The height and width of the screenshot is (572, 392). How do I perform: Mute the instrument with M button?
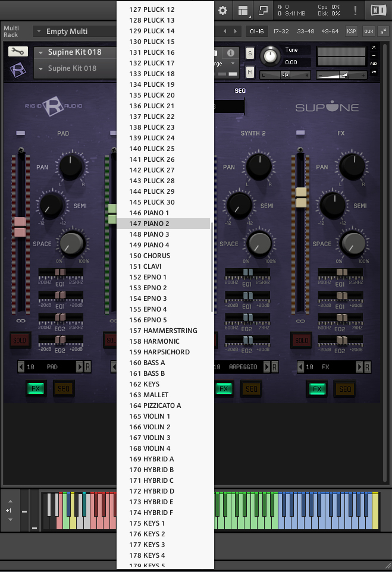[x=250, y=72]
